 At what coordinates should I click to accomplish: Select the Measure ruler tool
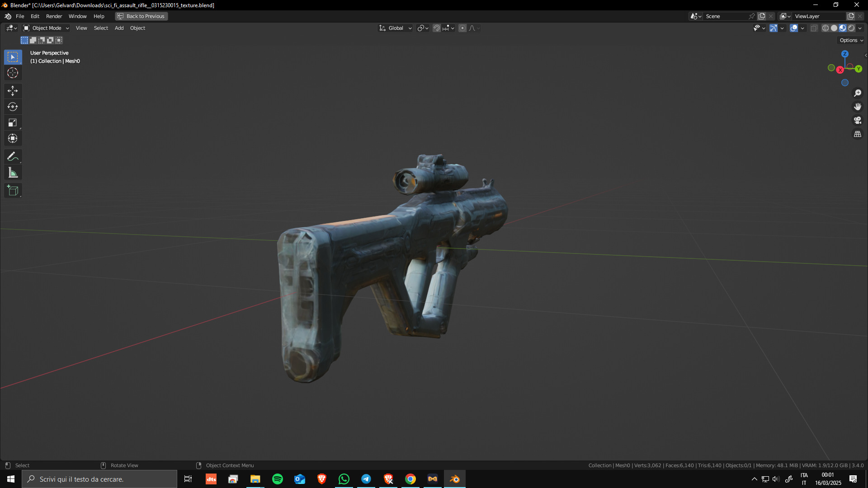(x=13, y=173)
